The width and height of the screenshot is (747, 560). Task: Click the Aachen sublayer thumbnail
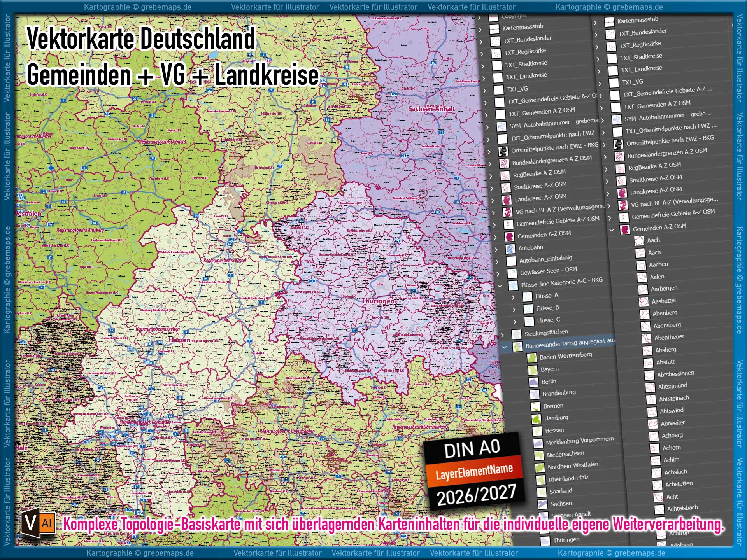tap(641, 266)
